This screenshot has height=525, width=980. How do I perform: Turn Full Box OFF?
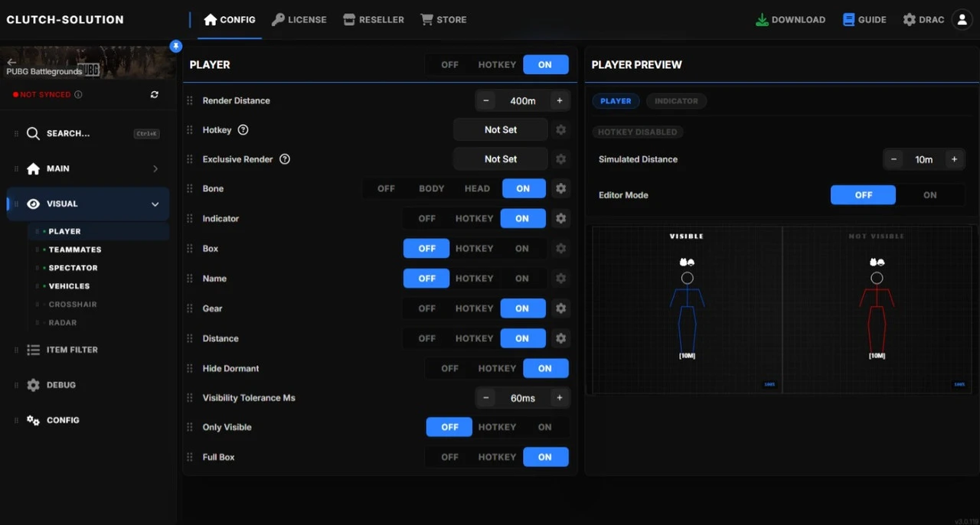pyautogui.click(x=449, y=457)
